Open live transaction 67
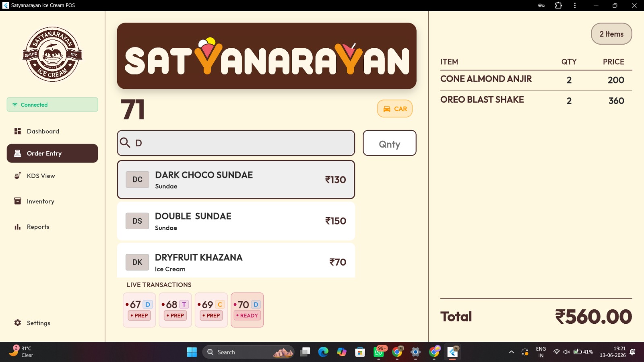Image resolution: width=644 pixels, height=362 pixels. click(x=139, y=310)
